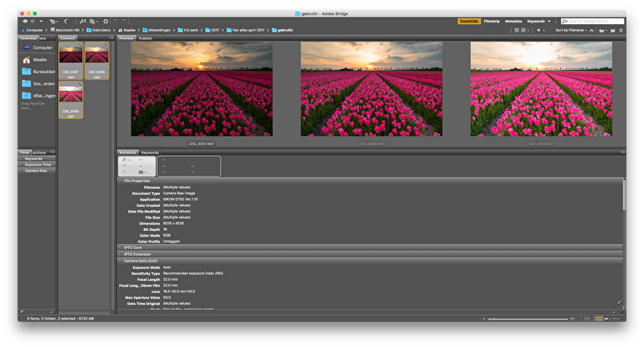Viewport: 644px width, 347px height.
Task: Select the Metadata panel tab
Action: point(128,152)
